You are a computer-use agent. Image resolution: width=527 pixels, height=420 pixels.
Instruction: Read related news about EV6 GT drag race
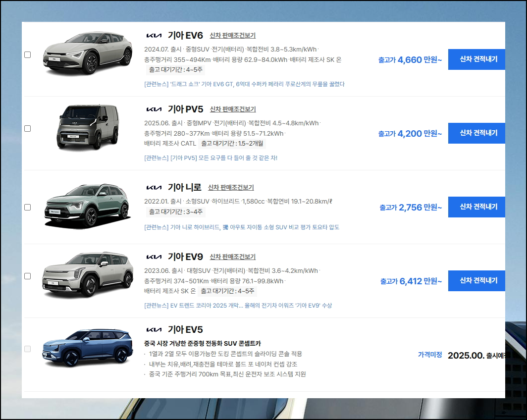[244, 84]
